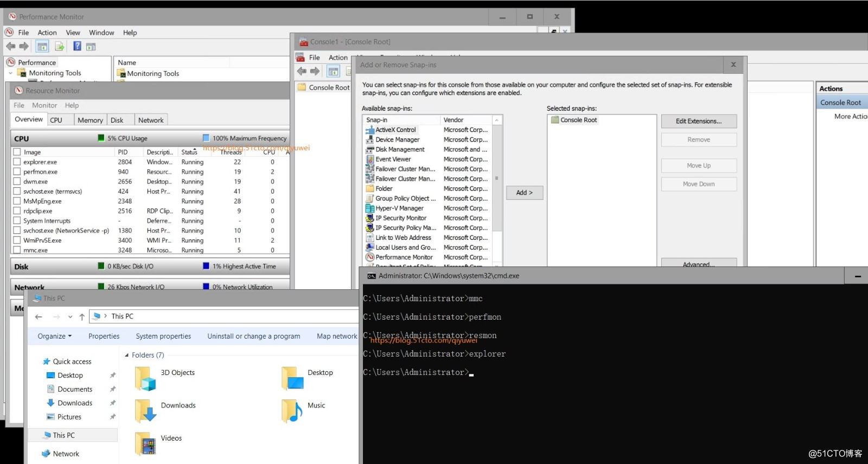Click Back arrow in This PC explorer
This screenshot has height=464, width=868.
click(39, 316)
